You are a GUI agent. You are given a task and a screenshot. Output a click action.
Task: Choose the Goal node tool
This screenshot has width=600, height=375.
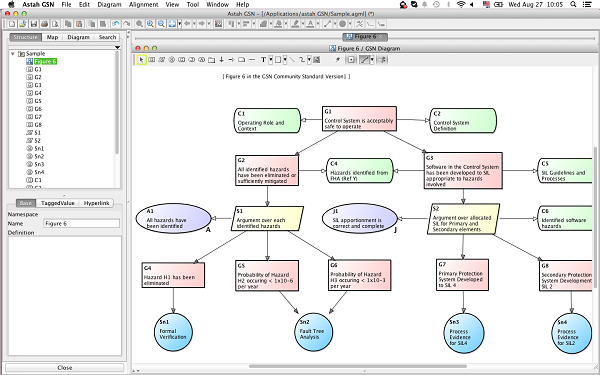click(152, 60)
